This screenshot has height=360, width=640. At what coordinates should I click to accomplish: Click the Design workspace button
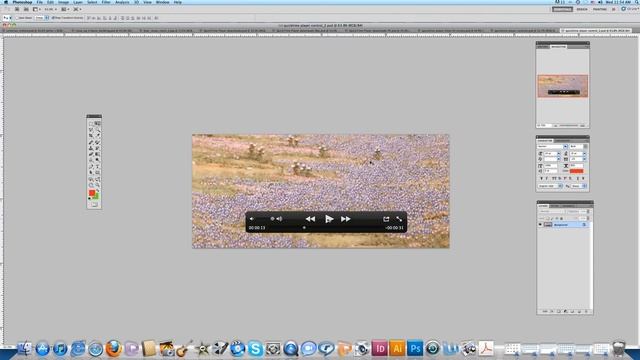(x=582, y=9)
